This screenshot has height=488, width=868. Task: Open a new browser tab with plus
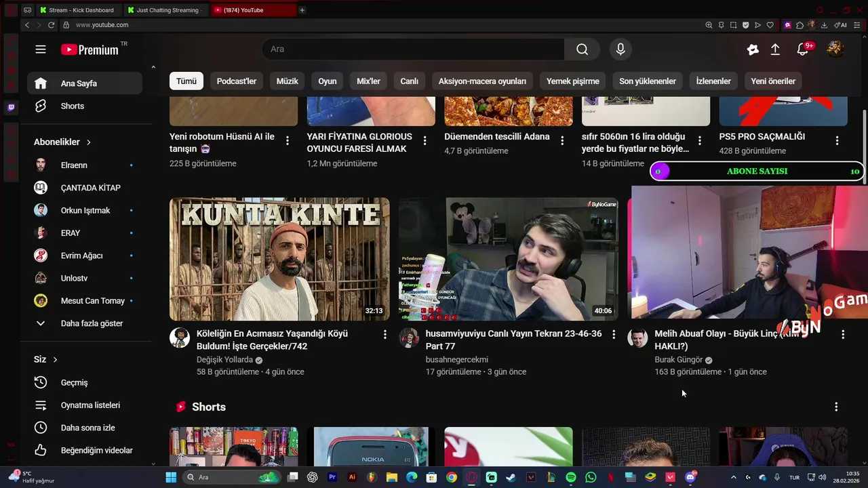click(x=302, y=10)
